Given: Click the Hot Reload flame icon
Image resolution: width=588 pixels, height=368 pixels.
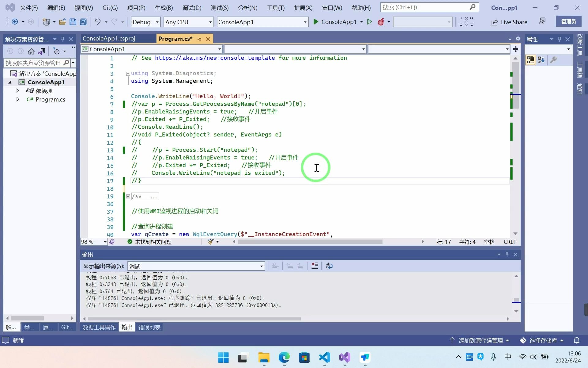Looking at the screenshot, I should pyautogui.click(x=381, y=22).
